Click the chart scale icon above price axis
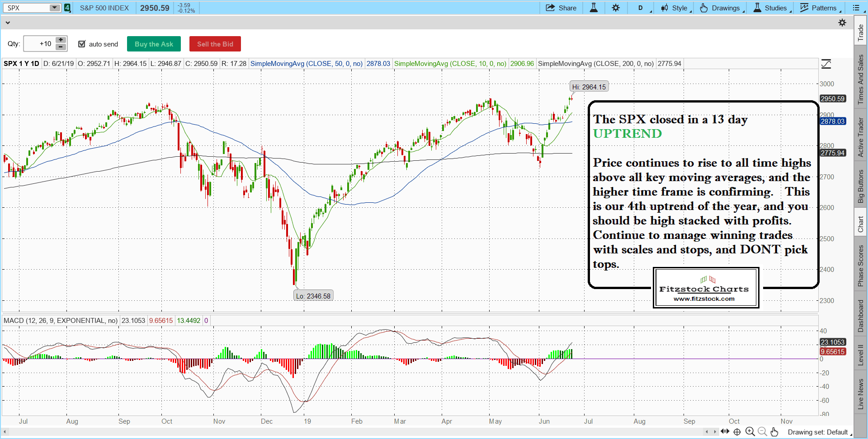 826,64
